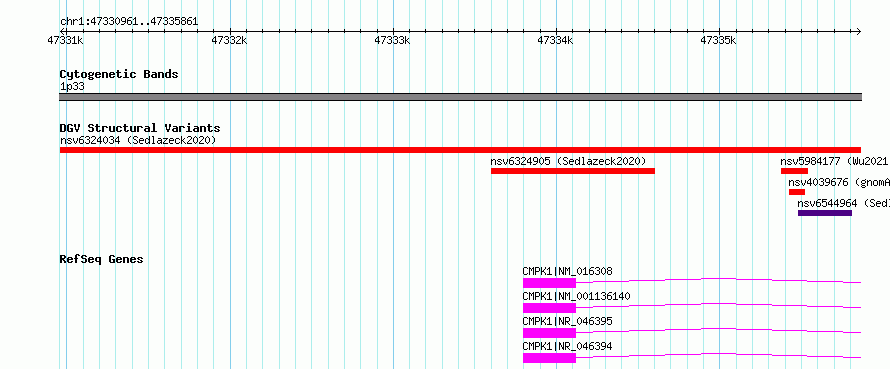This screenshot has width=890, height=369.
Task: Click the 47331k ruler tick label
Action: (66, 40)
